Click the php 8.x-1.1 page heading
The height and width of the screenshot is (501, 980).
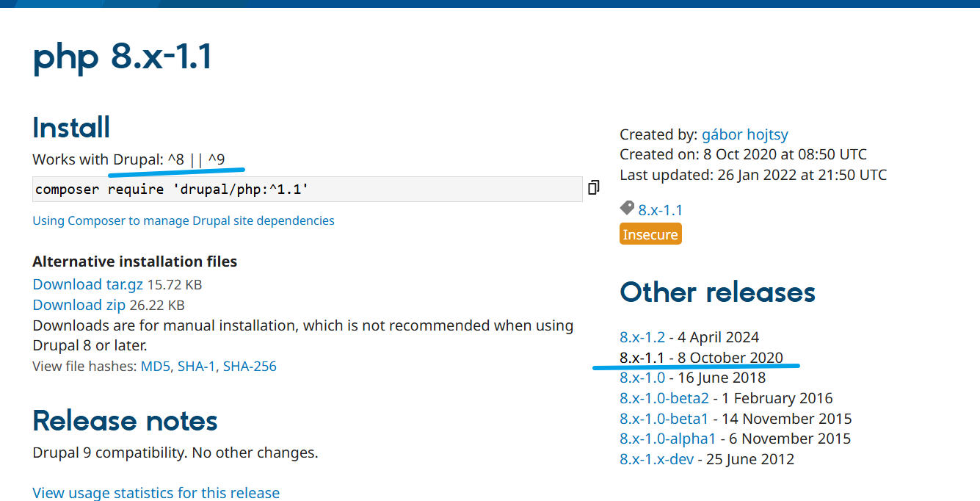pos(123,57)
